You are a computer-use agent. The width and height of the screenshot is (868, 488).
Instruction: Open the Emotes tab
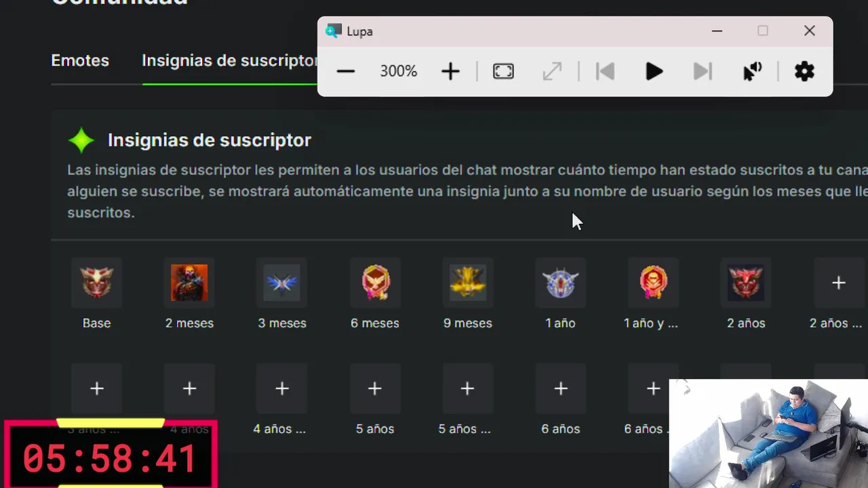click(80, 60)
